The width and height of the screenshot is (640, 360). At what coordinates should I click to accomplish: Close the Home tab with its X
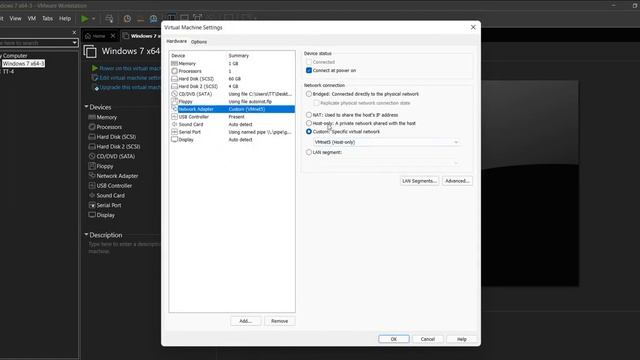(x=113, y=36)
